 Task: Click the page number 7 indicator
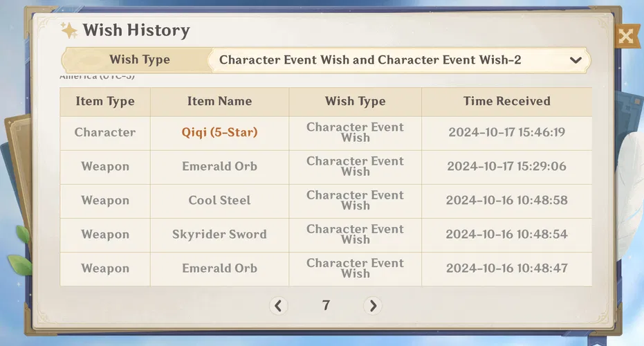[x=326, y=305]
